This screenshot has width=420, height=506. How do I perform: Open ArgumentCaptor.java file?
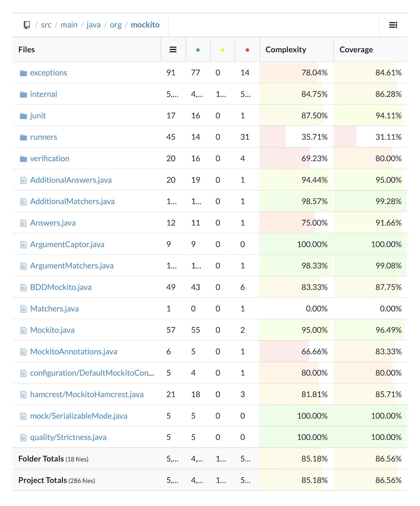tap(67, 244)
